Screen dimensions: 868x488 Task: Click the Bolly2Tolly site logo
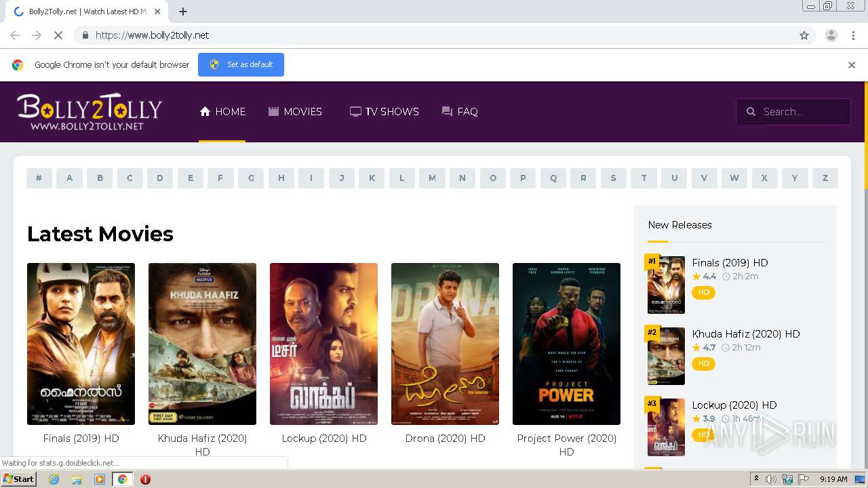[90, 112]
